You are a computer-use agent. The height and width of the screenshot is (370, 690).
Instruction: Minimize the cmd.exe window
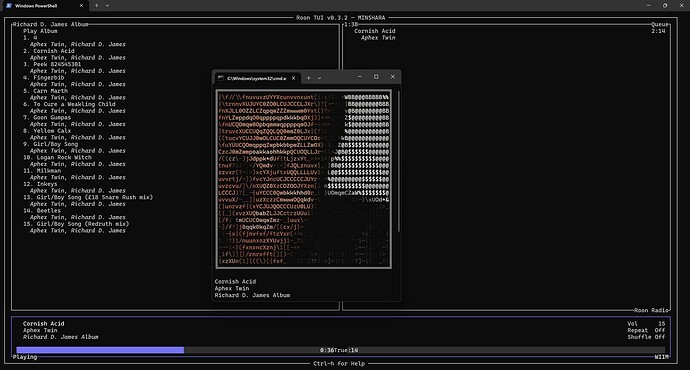tap(360, 77)
